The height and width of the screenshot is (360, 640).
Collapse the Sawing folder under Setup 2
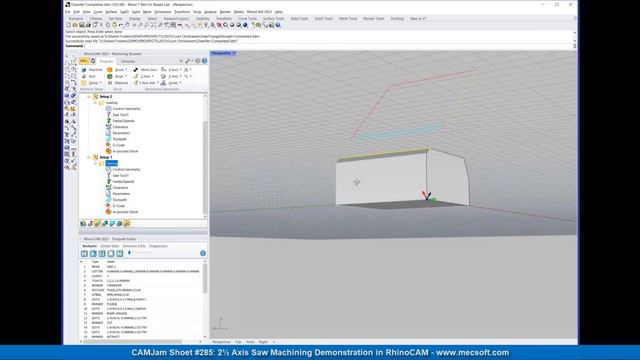[x=95, y=103]
